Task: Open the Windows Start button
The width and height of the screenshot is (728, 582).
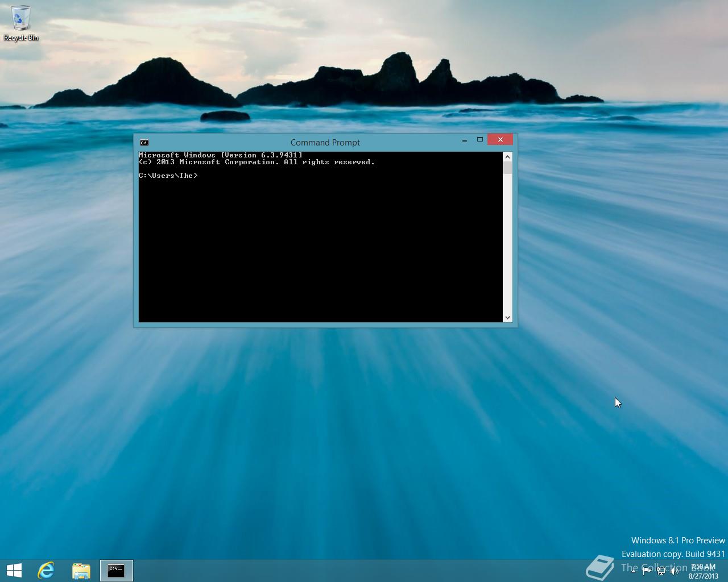Action: click(x=14, y=571)
